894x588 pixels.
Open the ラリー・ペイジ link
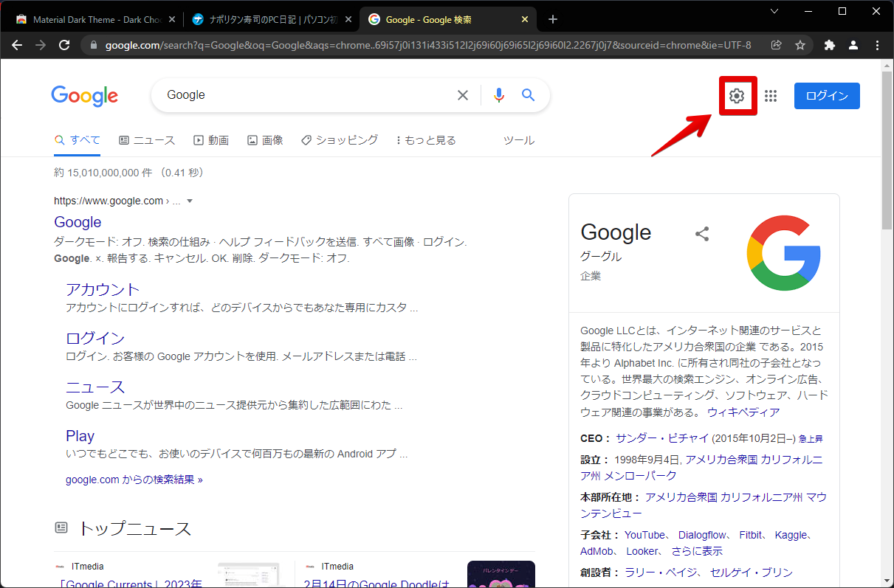(x=661, y=573)
